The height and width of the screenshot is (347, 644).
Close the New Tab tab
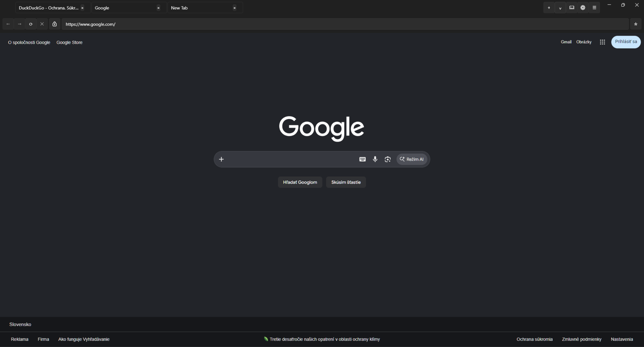[x=234, y=8]
